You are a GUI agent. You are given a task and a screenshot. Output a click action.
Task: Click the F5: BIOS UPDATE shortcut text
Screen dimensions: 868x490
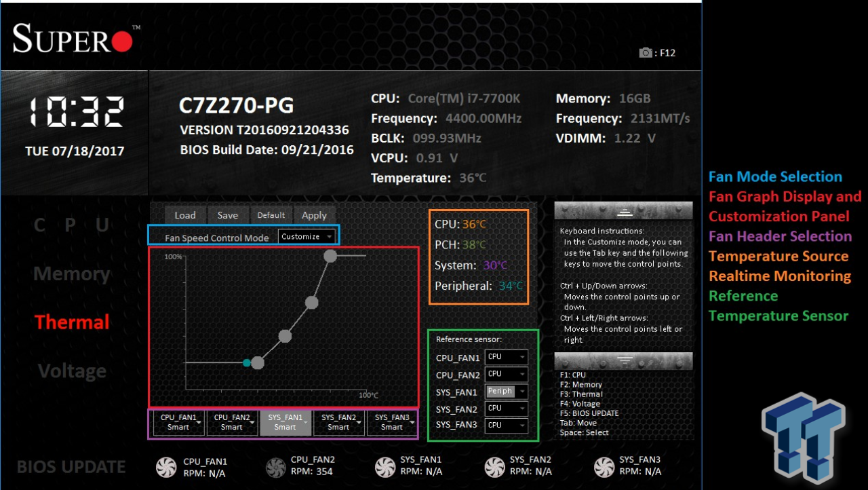589,413
